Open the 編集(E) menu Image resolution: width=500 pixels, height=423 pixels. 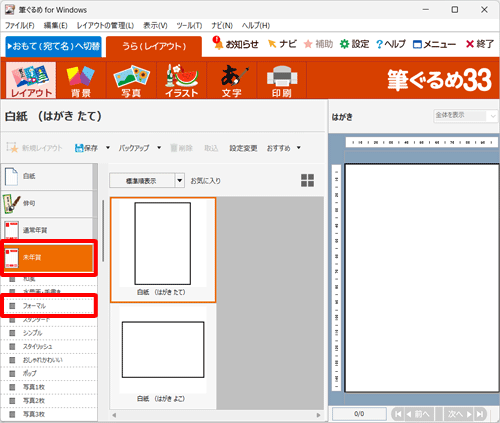[55, 25]
